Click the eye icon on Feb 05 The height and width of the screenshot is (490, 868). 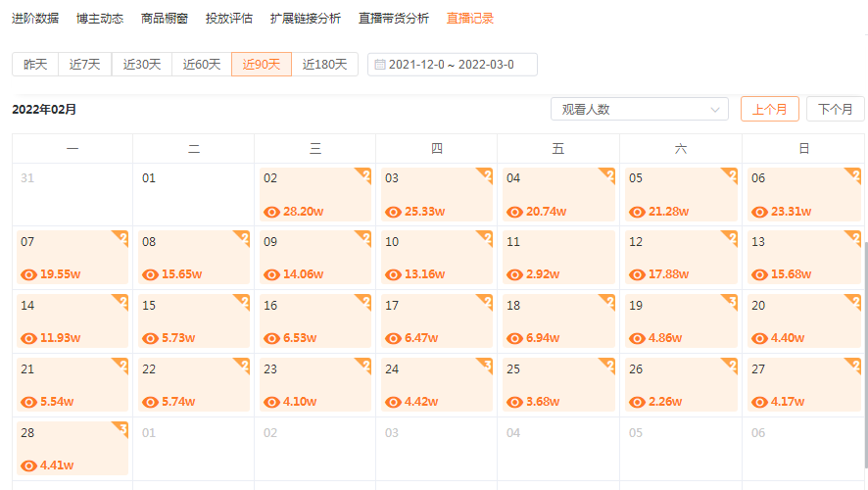point(637,212)
